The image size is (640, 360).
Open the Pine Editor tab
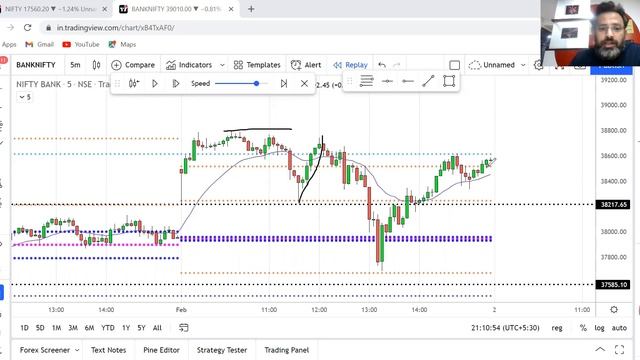pyautogui.click(x=162, y=350)
